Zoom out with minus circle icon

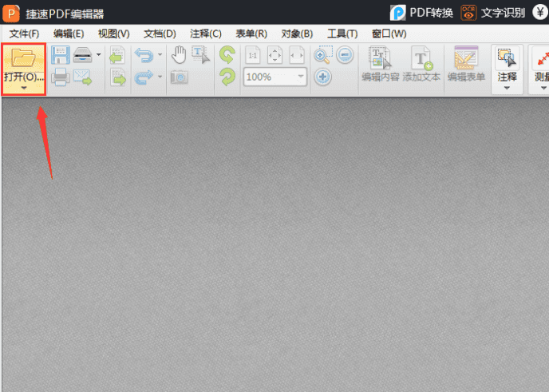(x=345, y=55)
